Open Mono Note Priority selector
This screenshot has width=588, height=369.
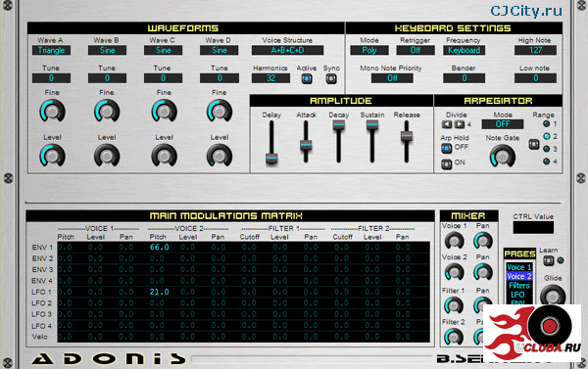click(392, 78)
